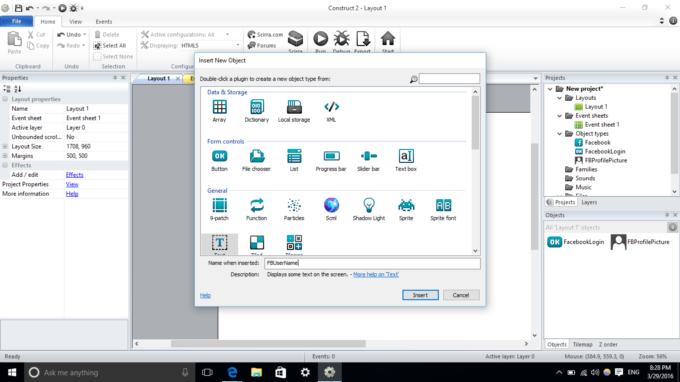Viewport: 680px width, 382px height.
Task: Click the Effects link in Properties
Action: point(74,175)
